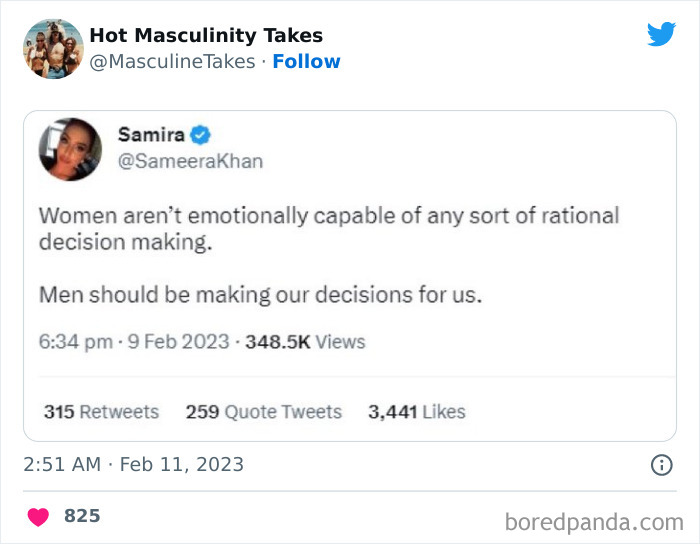View the 315 Retweets list
Image resolution: width=700 pixels, height=544 pixels.
101,412
